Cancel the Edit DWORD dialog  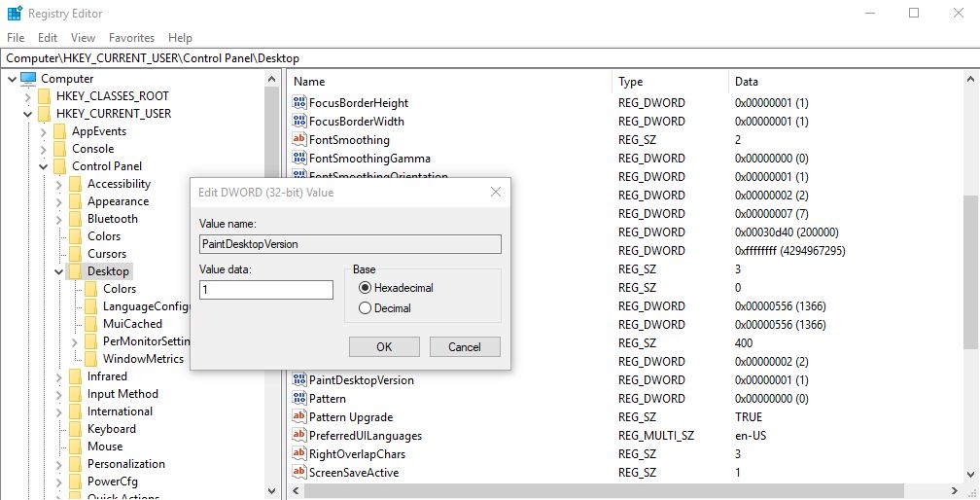click(465, 347)
